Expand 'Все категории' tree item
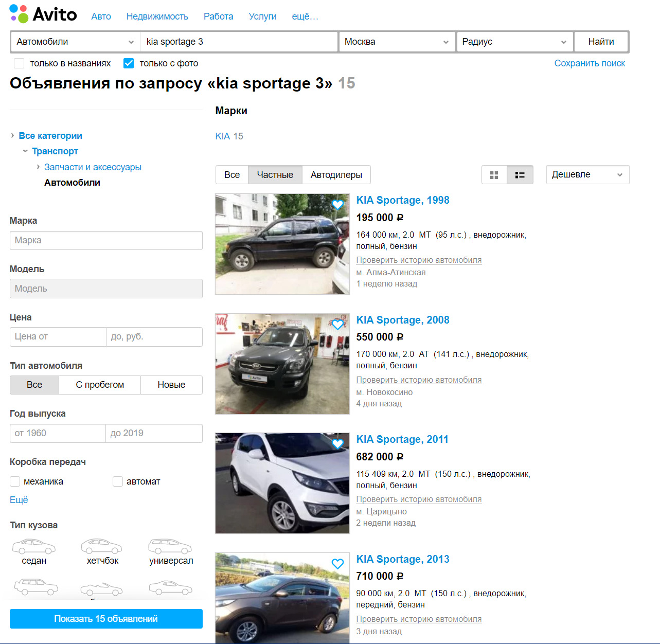Viewport: 660px width, 644px height. (50, 136)
